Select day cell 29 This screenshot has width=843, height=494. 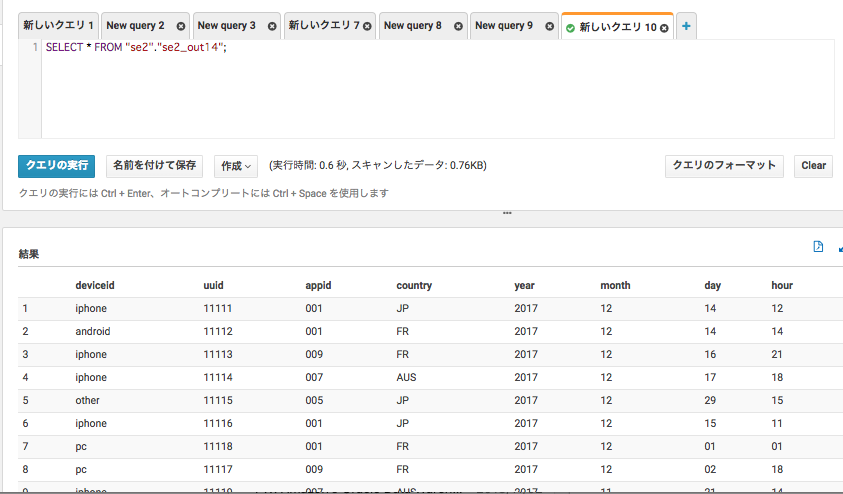coord(710,400)
